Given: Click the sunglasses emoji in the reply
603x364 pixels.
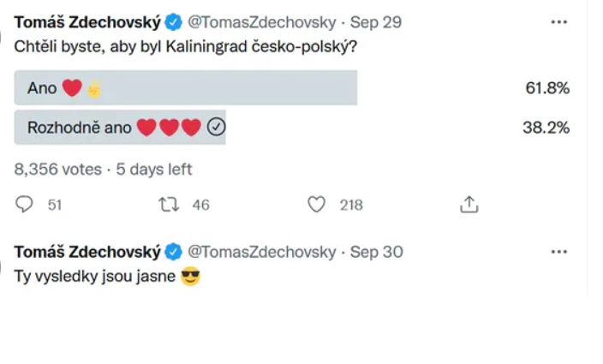Looking at the screenshot, I should click(190, 277).
